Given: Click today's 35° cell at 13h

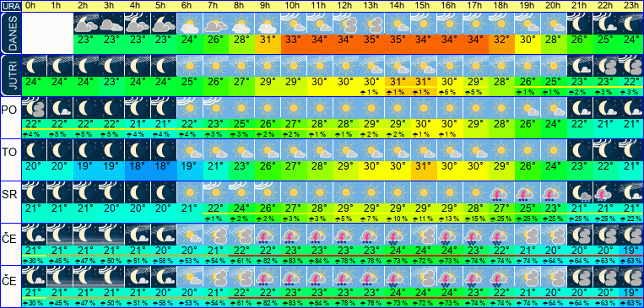Looking at the screenshot, I should click(x=371, y=41).
